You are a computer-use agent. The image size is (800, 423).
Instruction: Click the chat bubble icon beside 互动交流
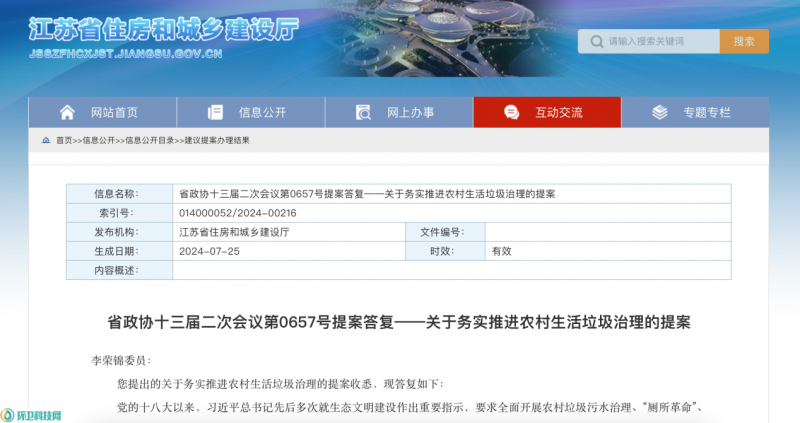511,112
